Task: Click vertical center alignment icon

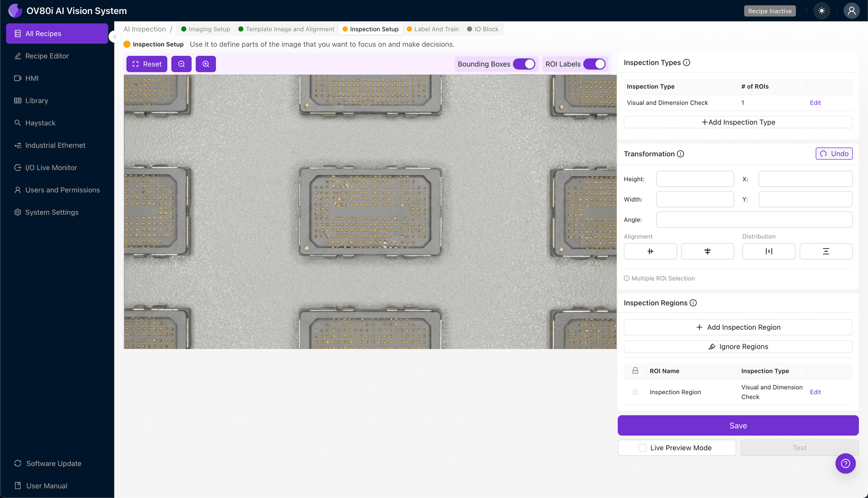Action: coord(707,251)
